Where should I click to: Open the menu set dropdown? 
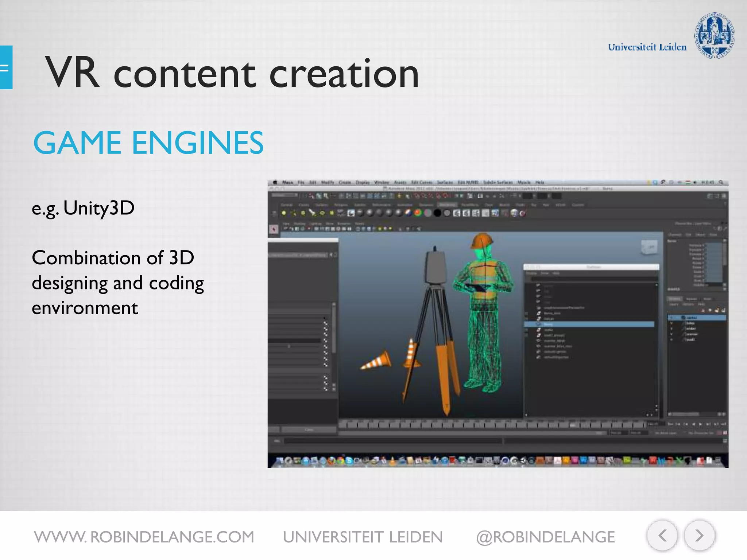pos(285,195)
